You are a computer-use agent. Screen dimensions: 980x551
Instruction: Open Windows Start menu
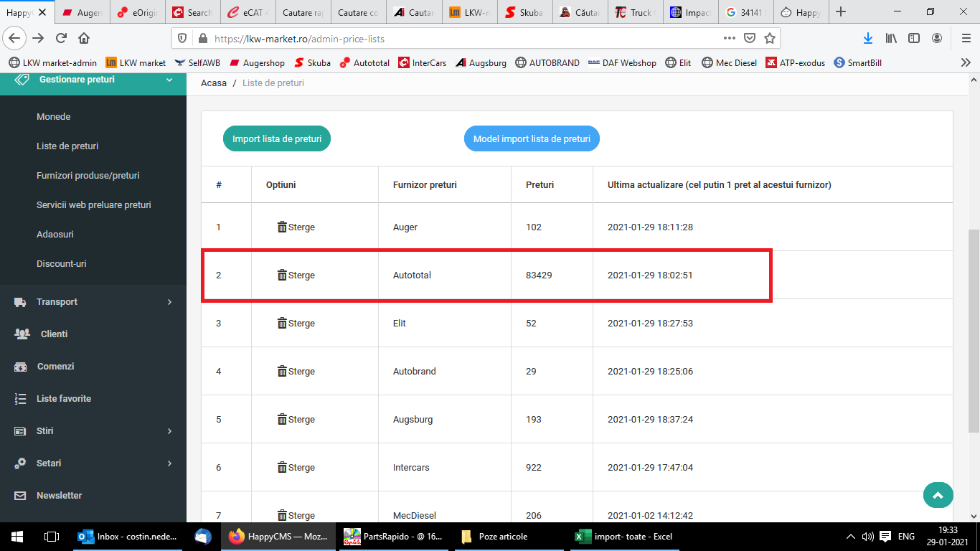(17, 536)
